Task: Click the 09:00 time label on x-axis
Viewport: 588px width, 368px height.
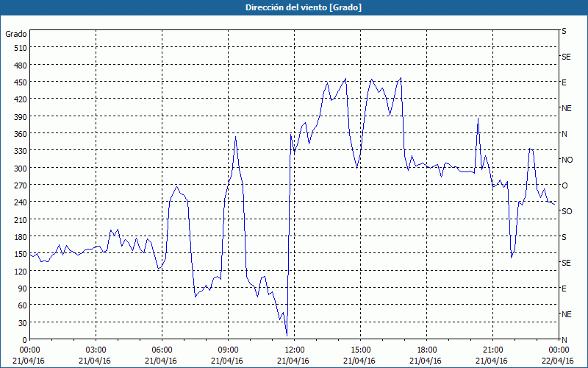Action: coord(228,350)
